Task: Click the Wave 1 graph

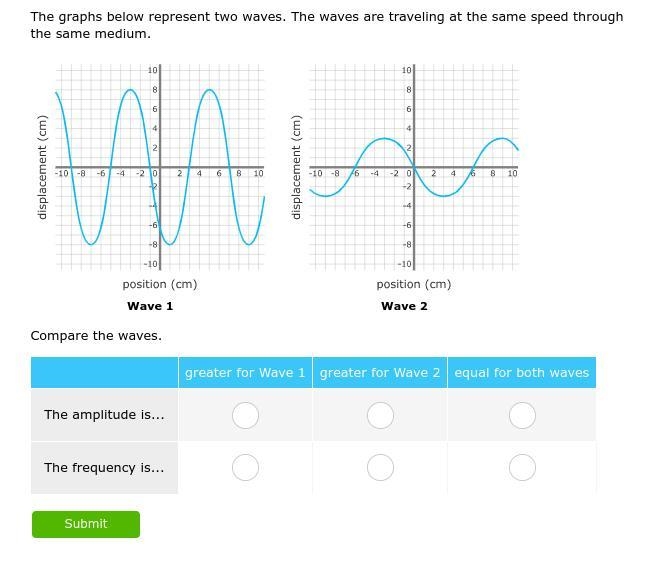Action: pyautogui.click(x=160, y=167)
